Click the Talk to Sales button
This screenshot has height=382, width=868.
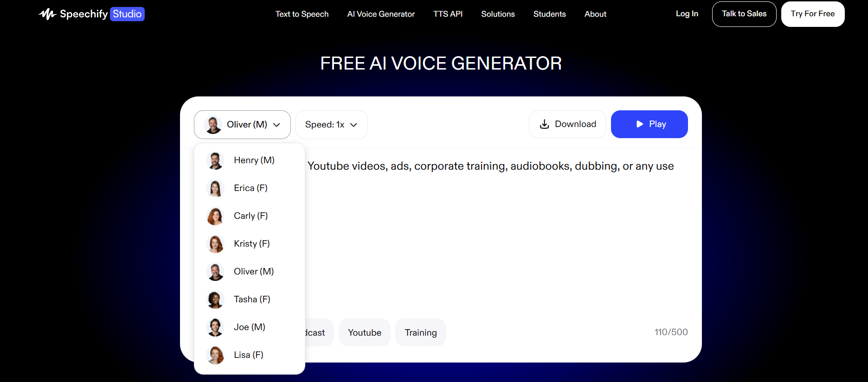pos(744,14)
